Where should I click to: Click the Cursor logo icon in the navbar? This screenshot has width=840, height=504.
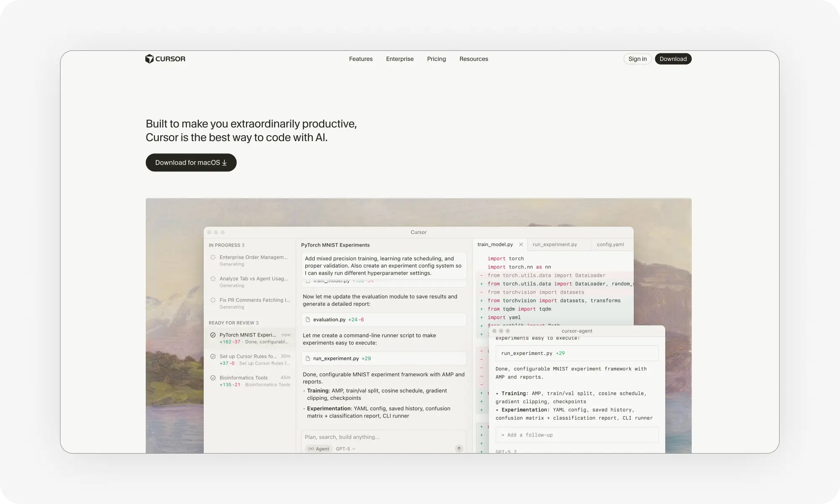click(150, 59)
